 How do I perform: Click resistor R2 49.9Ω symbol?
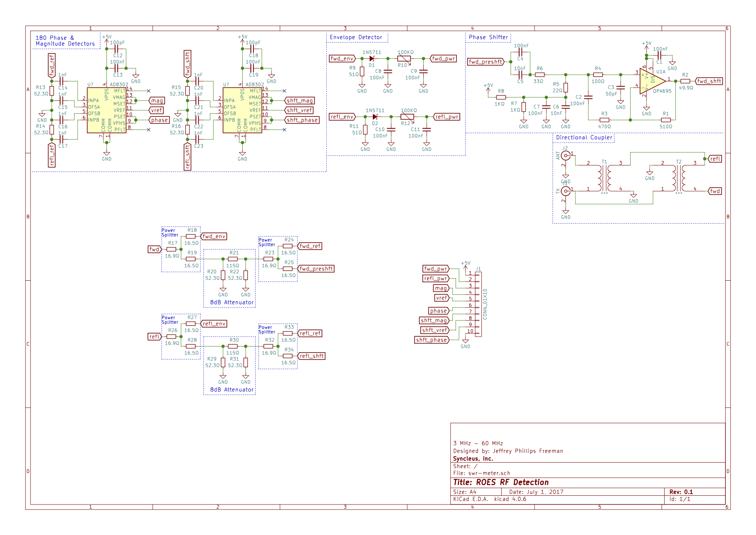pos(685,81)
